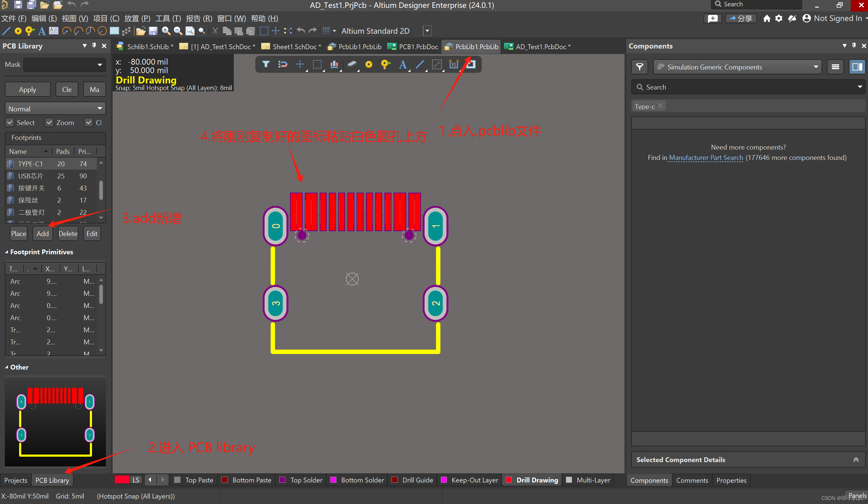The height and width of the screenshot is (504, 868).
Task: Toggle the Select checkbox
Action: [x=10, y=123]
